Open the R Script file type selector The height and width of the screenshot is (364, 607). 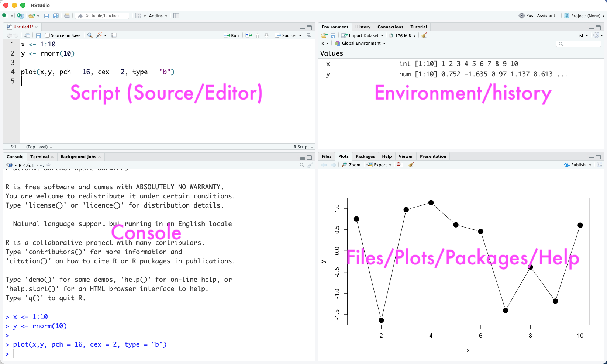pos(303,147)
